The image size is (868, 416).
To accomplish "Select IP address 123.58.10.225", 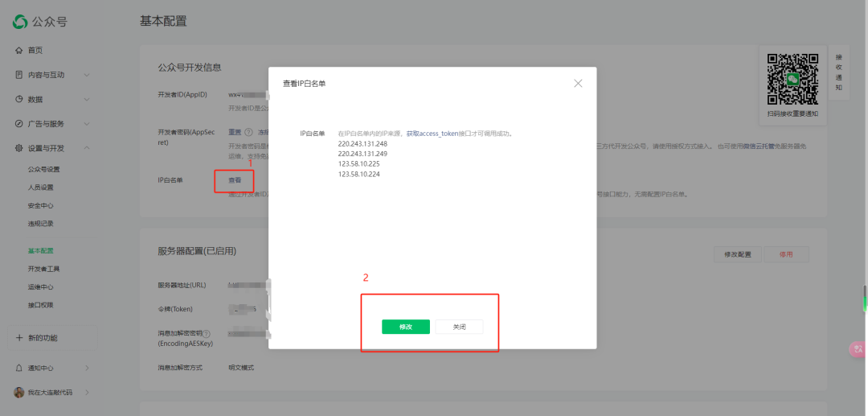I will (x=358, y=164).
